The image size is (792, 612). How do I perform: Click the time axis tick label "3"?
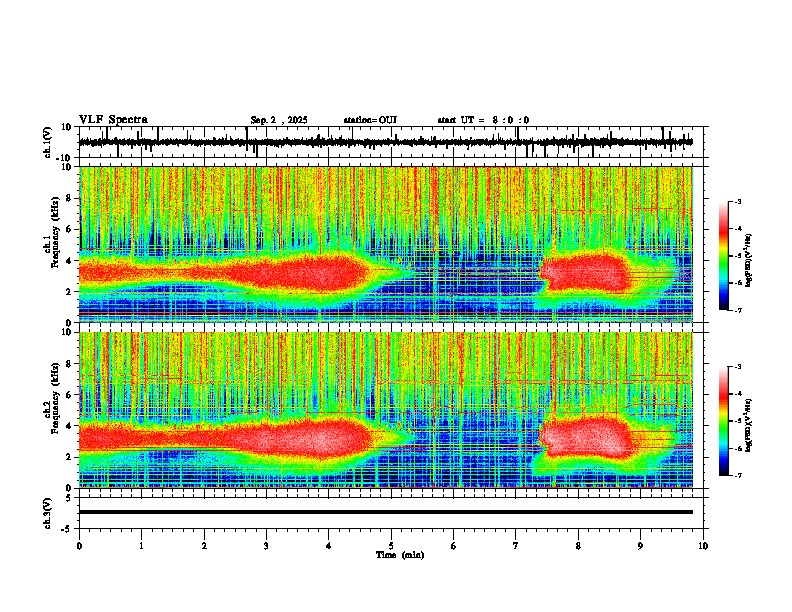point(266,546)
